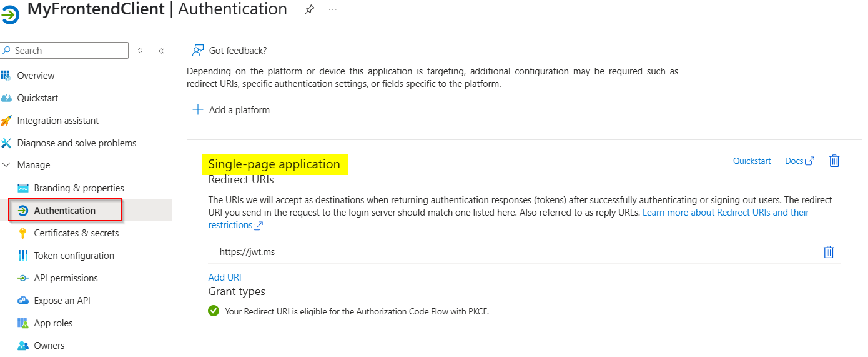
Task: Open Certificates & secrets
Action: [76, 233]
